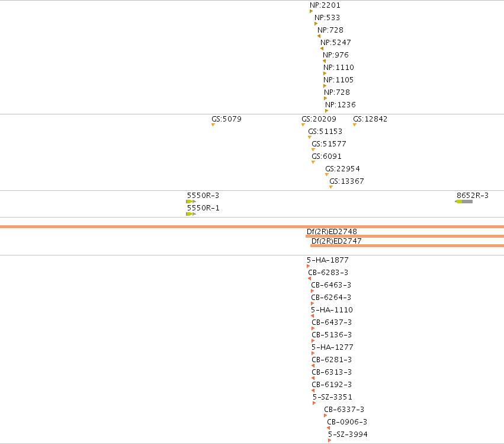Open the NP:1110 feature label
The height and width of the screenshot is (444, 504).
tap(338, 68)
